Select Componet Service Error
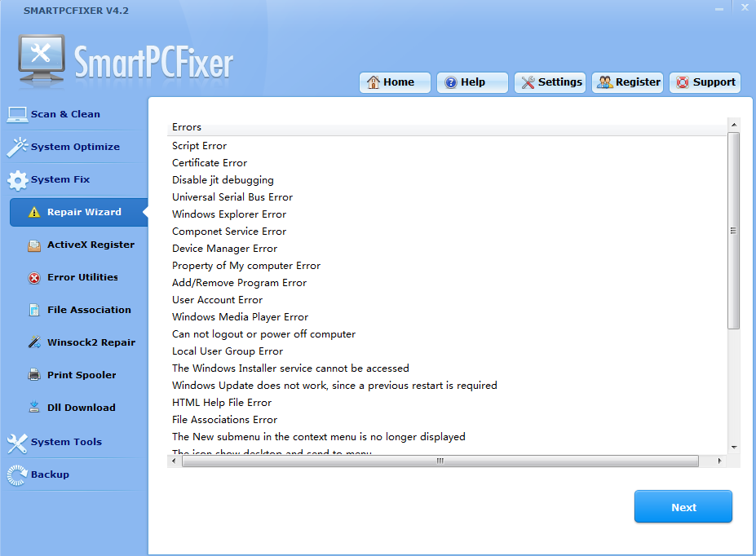The image size is (756, 556). pos(229,232)
